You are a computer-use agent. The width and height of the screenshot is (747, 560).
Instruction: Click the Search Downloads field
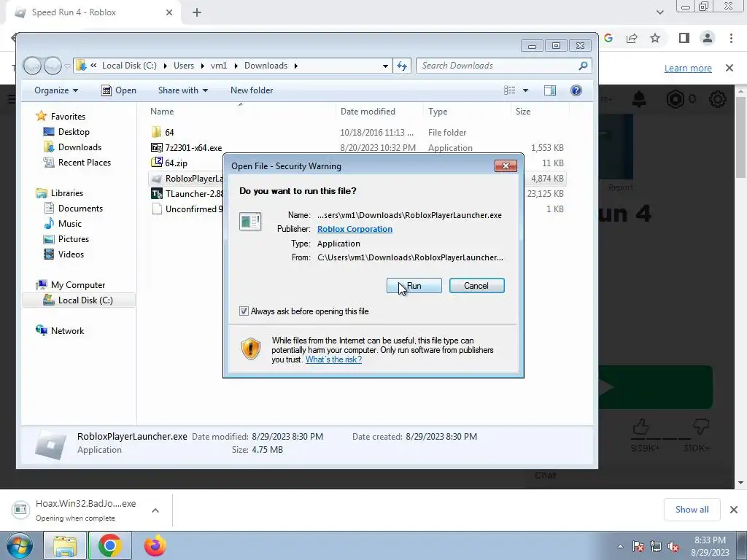504,66
